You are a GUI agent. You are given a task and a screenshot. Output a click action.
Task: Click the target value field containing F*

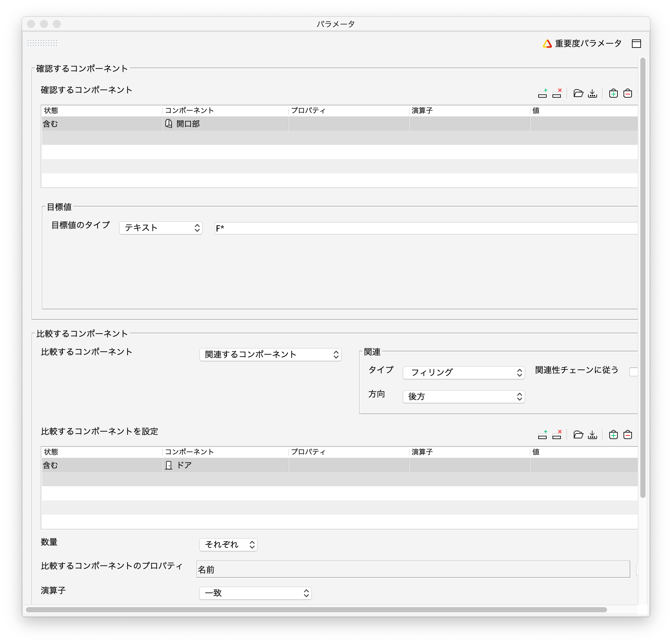(x=426, y=228)
